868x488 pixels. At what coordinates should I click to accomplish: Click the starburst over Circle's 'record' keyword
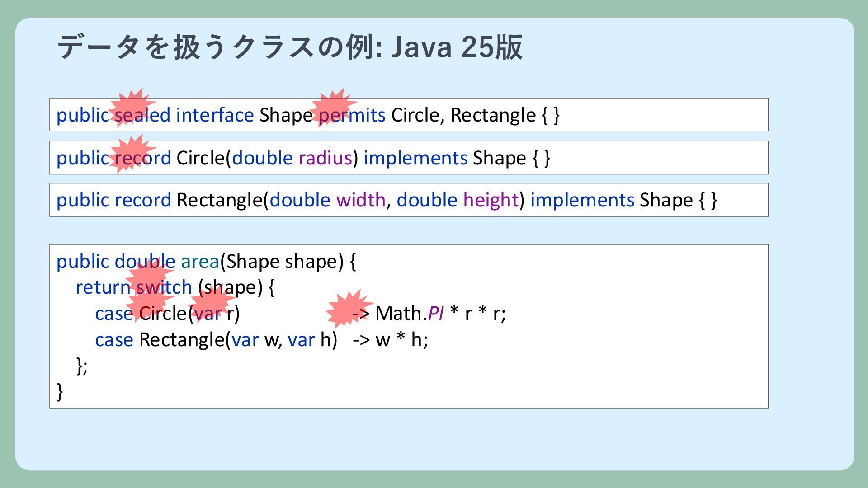coord(131,153)
